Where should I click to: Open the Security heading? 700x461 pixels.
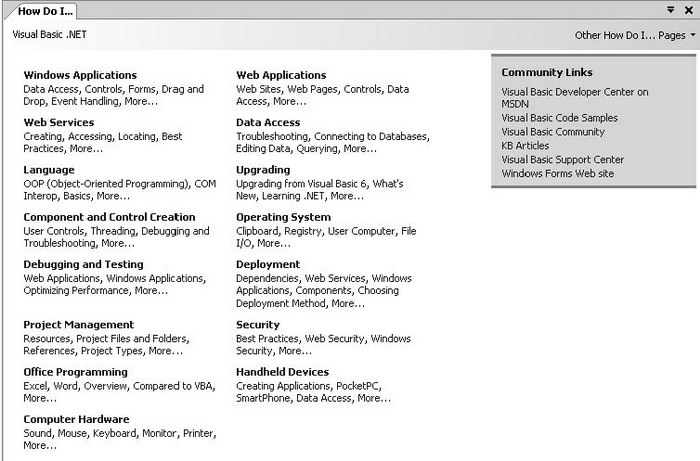(x=258, y=324)
